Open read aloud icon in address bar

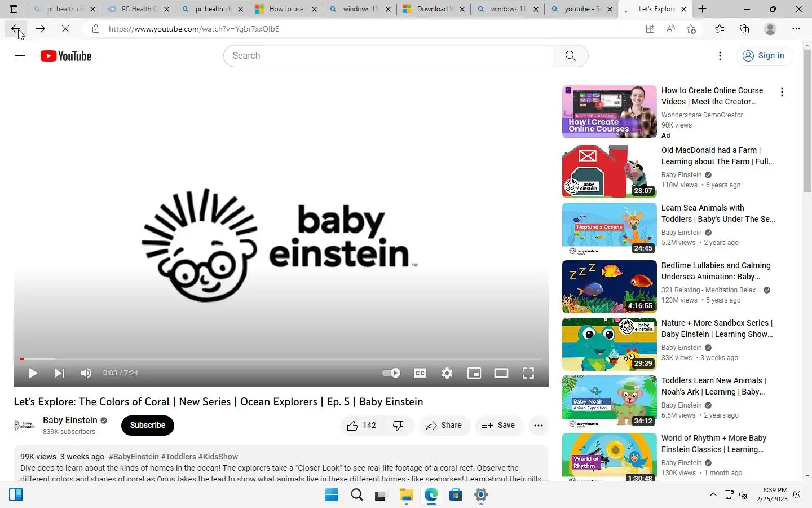click(x=670, y=29)
